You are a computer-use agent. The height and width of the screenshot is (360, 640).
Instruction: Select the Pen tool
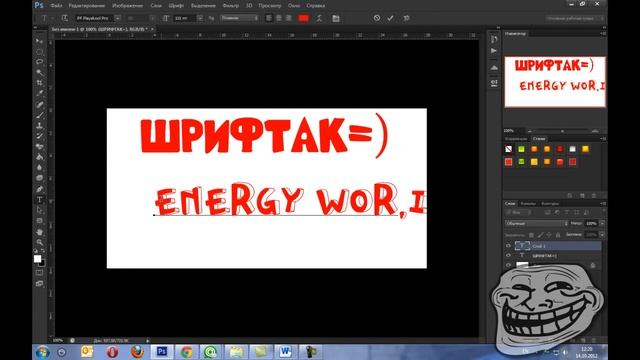(39, 189)
